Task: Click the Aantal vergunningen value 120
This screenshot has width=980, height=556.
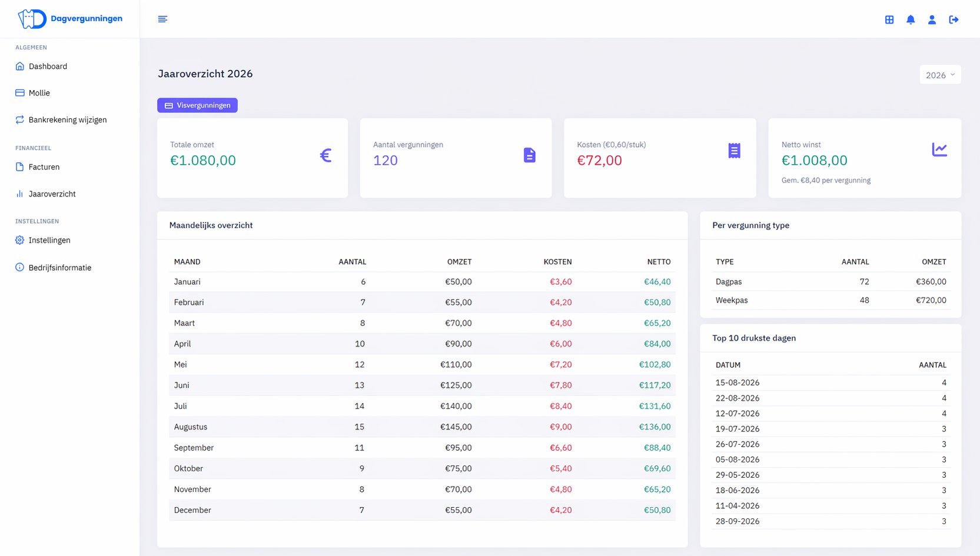Action: click(x=386, y=160)
